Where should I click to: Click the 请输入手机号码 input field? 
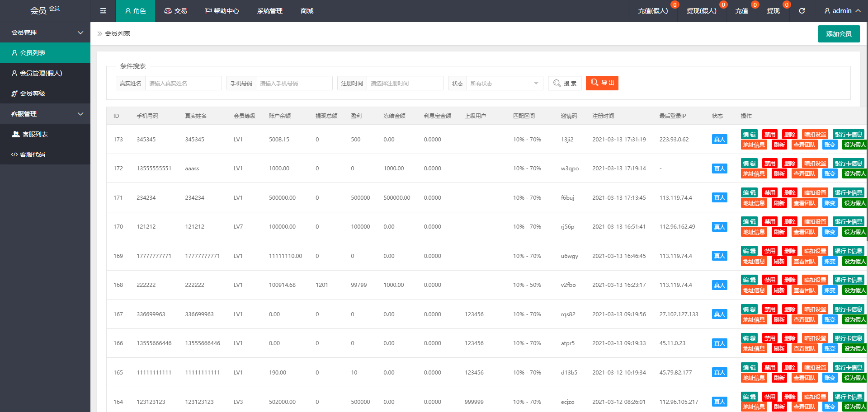point(294,83)
